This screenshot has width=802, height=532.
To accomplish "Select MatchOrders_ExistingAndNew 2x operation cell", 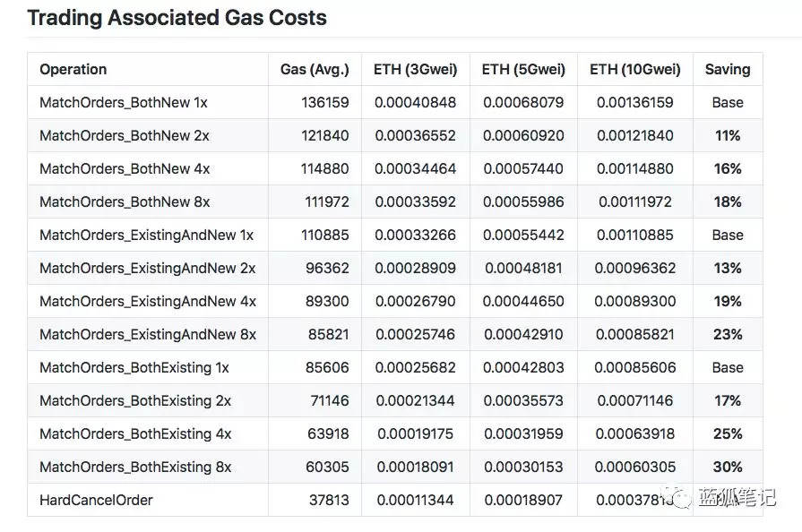I will [x=147, y=268].
